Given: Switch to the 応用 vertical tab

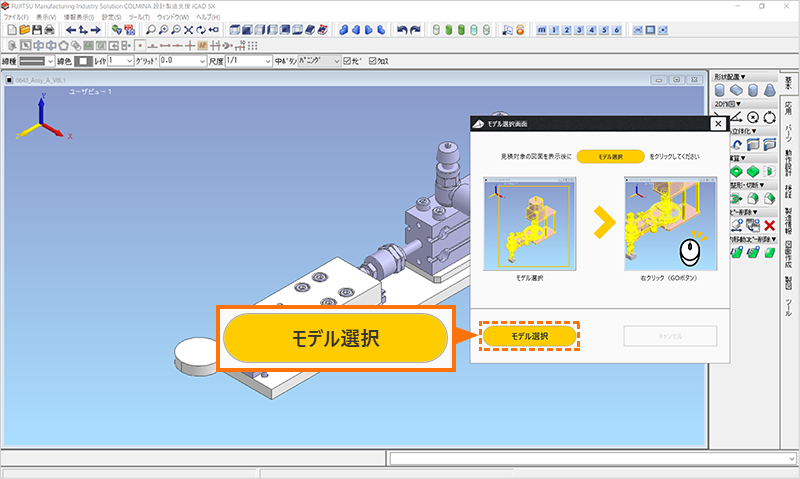Looking at the screenshot, I should pyautogui.click(x=789, y=107).
